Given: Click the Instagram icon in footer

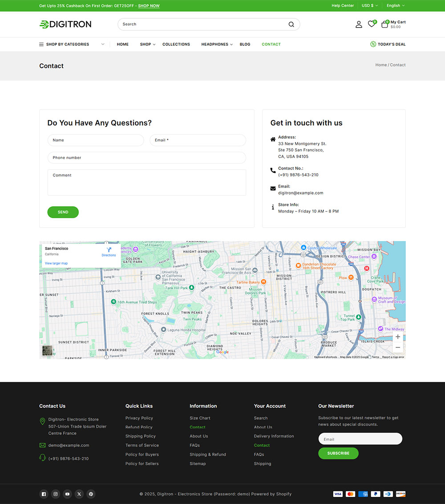Looking at the screenshot, I should coord(55,494).
